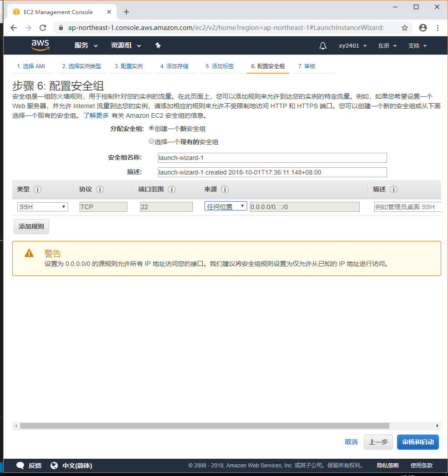448x476 pixels.
Task: Go to step 1. 选择 AMI tab
Action: click(x=31, y=66)
